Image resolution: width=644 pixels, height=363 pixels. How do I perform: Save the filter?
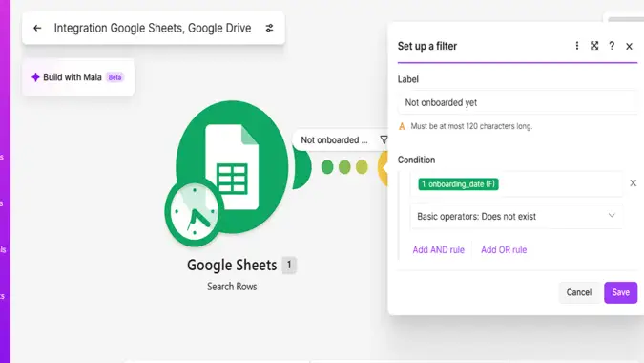620,292
